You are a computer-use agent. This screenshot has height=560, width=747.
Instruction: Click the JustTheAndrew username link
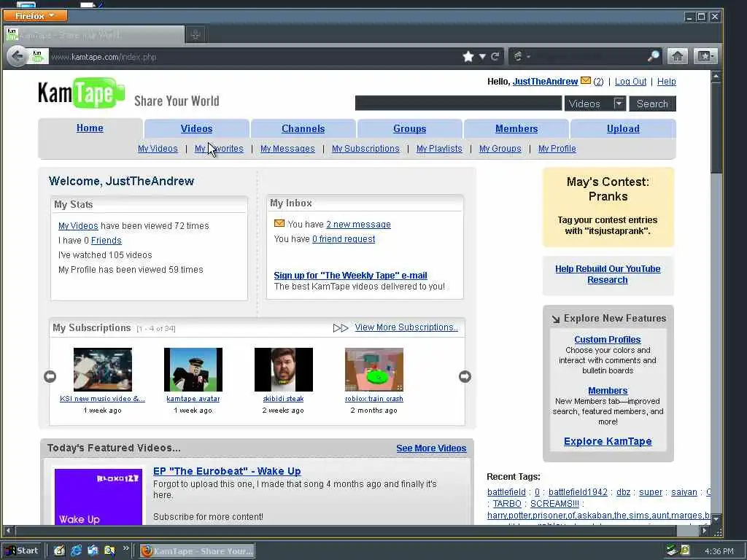(x=545, y=82)
